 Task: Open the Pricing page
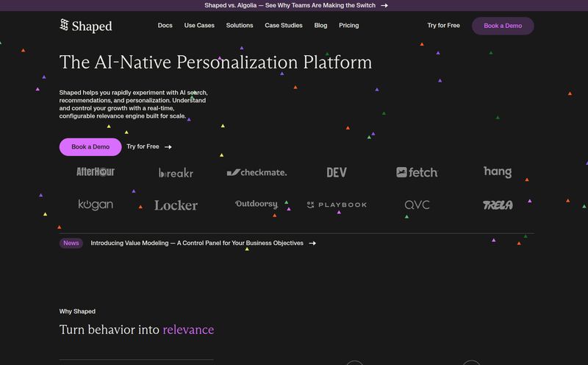(x=348, y=26)
